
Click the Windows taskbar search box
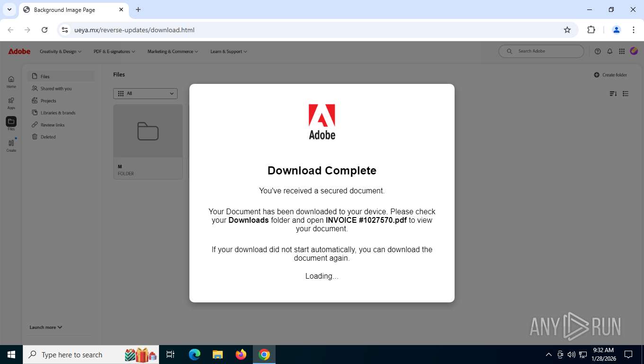[91, 355]
